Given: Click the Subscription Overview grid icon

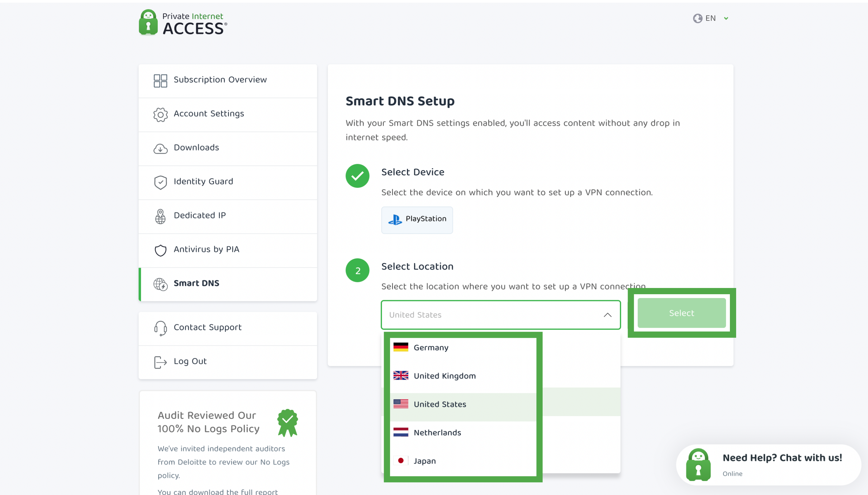Looking at the screenshot, I should (160, 81).
